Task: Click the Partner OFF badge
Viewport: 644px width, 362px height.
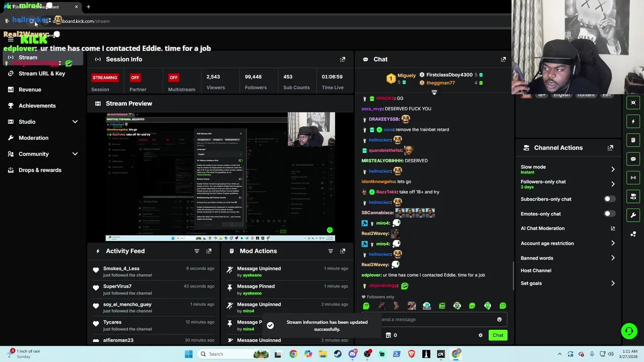Action: (x=135, y=77)
